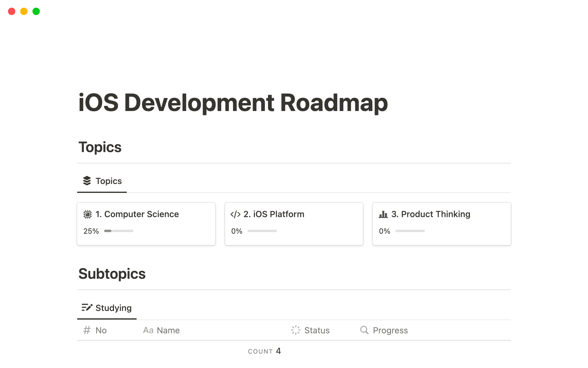Open the 3. Product Thinking card

pos(435,214)
